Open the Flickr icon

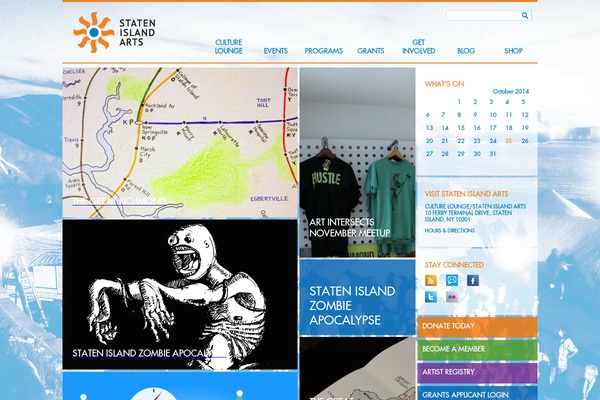pyautogui.click(x=452, y=297)
